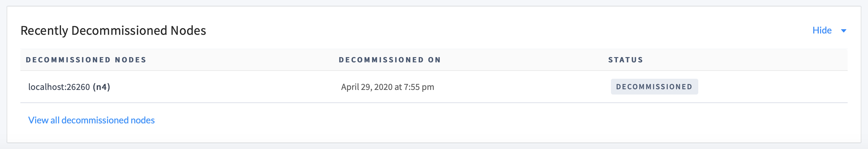Click the word "Recently" in the panel title

pyautogui.click(x=44, y=30)
